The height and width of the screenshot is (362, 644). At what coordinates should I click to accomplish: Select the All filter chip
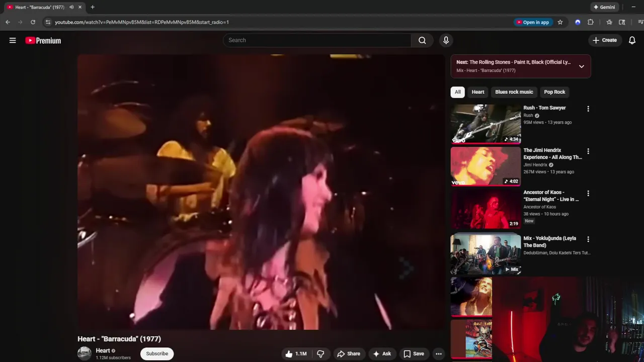point(457,92)
